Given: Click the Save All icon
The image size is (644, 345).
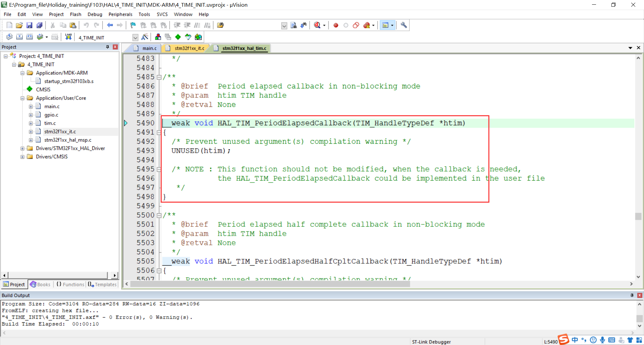Looking at the screenshot, I should coord(39,25).
